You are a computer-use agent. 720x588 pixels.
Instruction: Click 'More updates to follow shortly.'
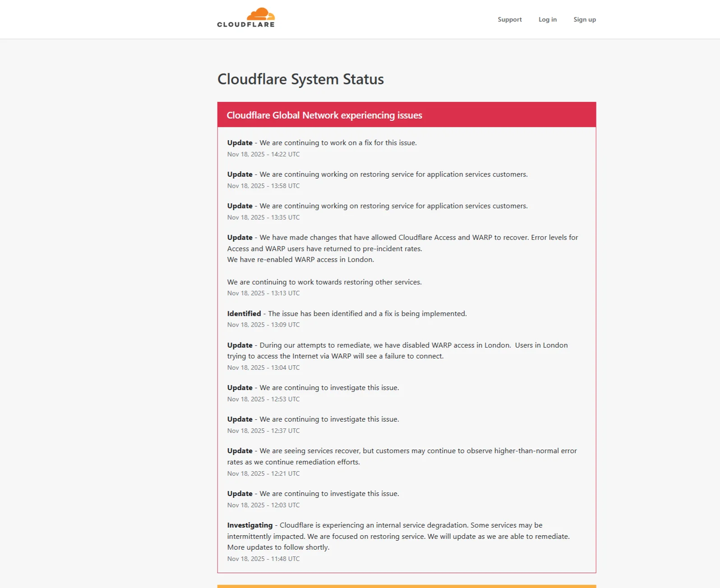tap(278, 547)
